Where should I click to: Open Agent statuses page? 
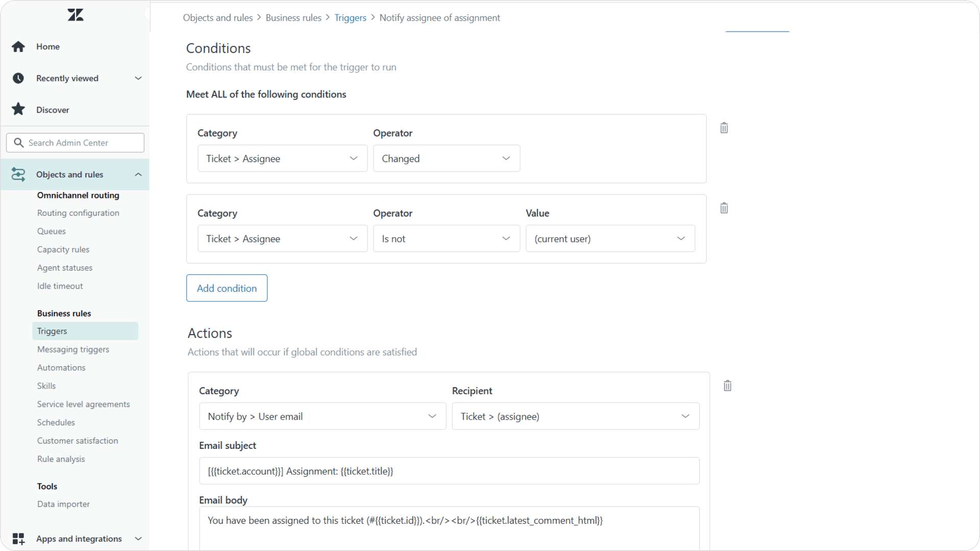pyautogui.click(x=65, y=268)
